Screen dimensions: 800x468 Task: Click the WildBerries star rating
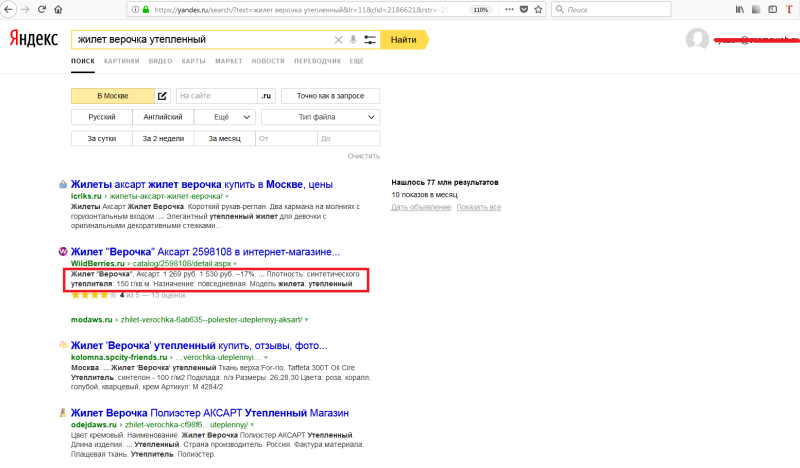[94, 295]
